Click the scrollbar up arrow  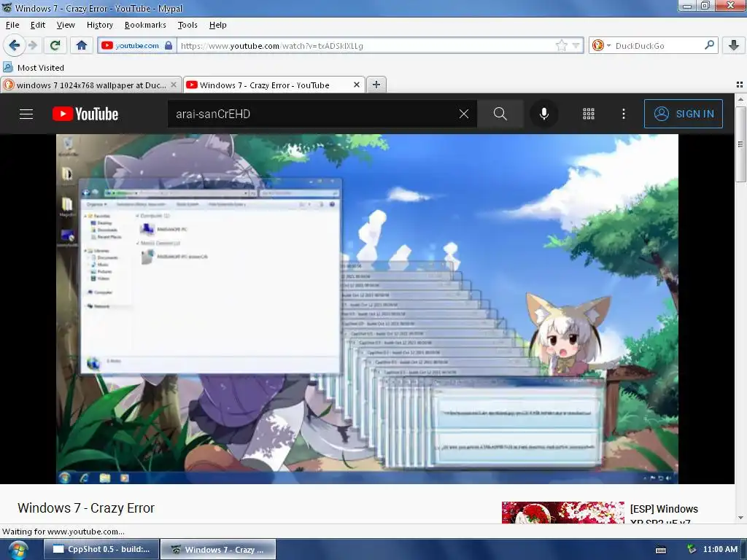click(740, 99)
